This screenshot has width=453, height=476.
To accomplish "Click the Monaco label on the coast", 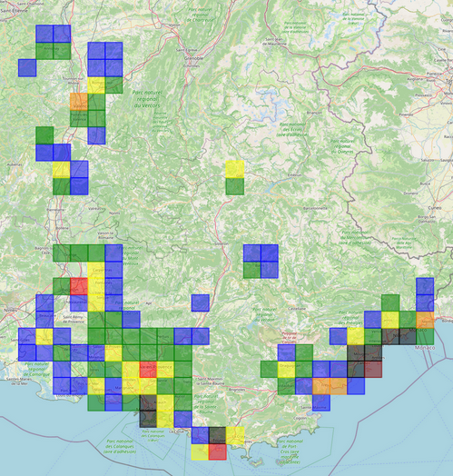I will [425, 348].
